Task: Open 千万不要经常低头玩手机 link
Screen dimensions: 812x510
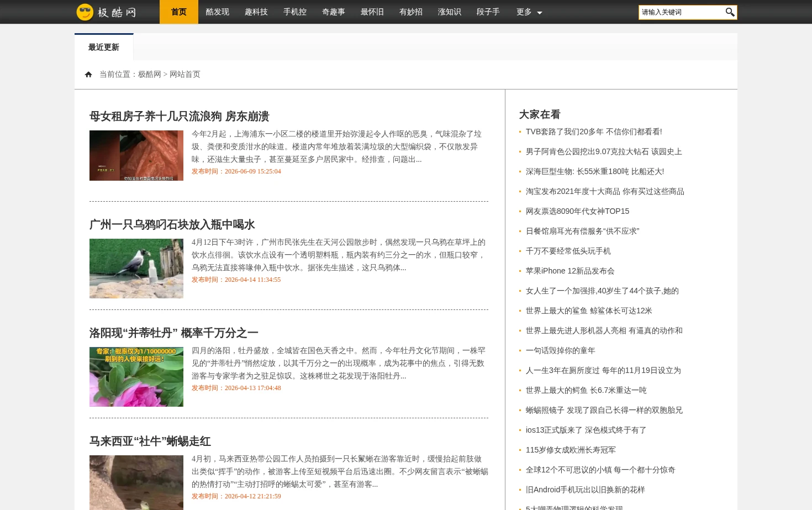Action: pos(568,251)
